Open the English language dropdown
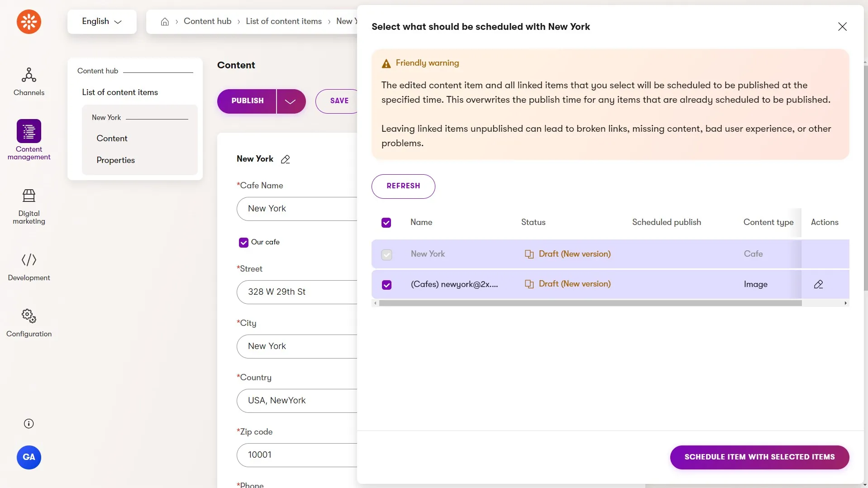 [102, 21]
